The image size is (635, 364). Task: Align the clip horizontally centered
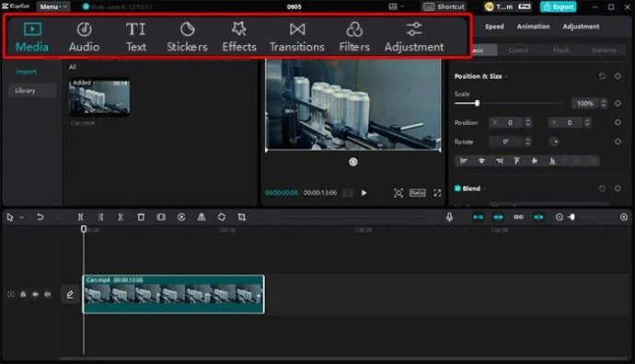(x=481, y=161)
